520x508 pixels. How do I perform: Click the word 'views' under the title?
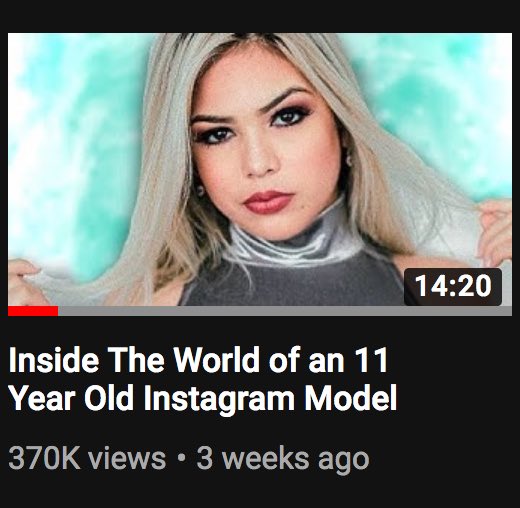point(127,458)
